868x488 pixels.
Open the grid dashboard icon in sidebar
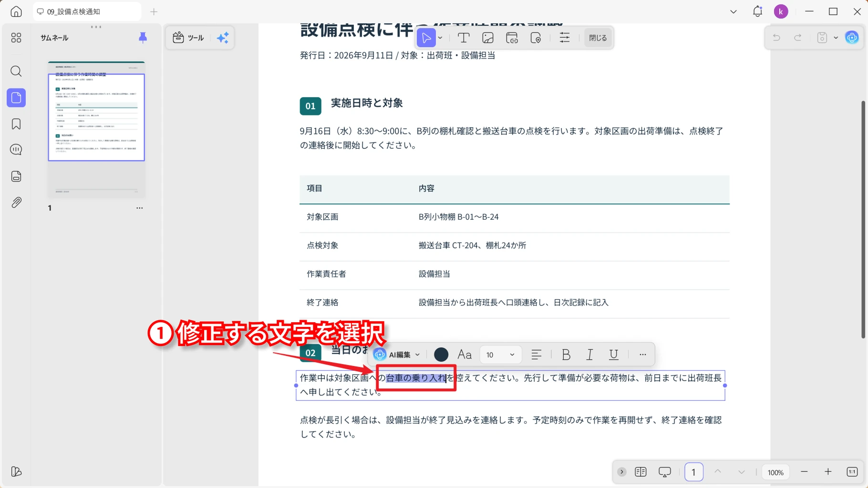(16, 38)
